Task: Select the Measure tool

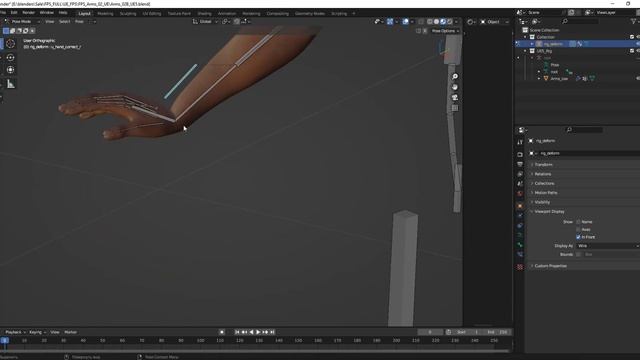Action: click(x=11, y=84)
